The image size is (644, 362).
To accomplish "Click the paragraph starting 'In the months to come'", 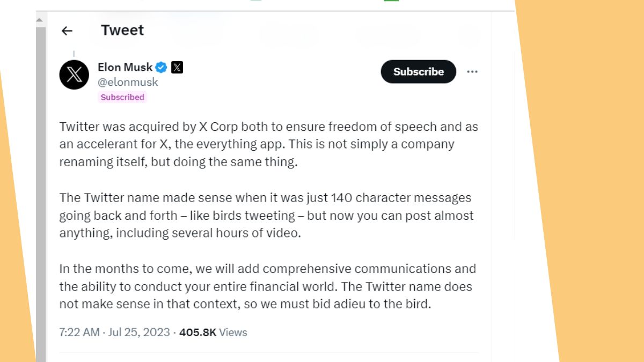I will point(267,286).
